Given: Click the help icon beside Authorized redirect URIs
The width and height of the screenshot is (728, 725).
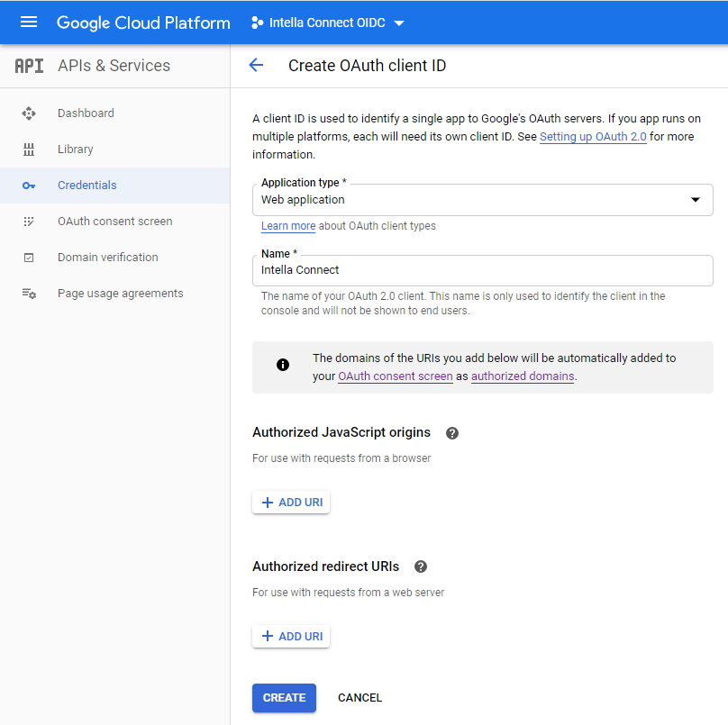Looking at the screenshot, I should coord(421,566).
